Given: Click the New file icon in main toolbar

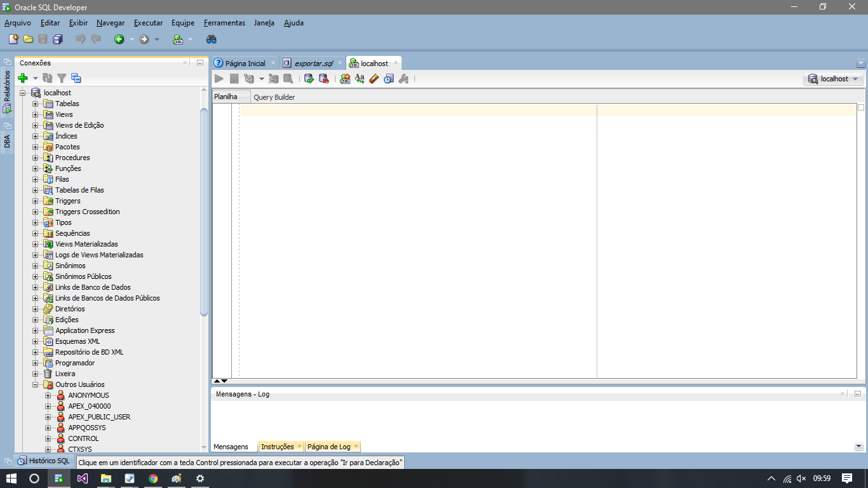Looking at the screenshot, I should point(13,39).
